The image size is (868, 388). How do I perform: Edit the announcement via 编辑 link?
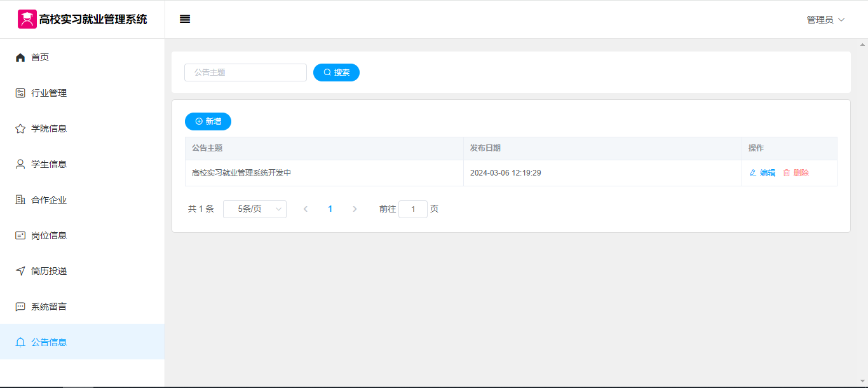click(x=763, y=173)
